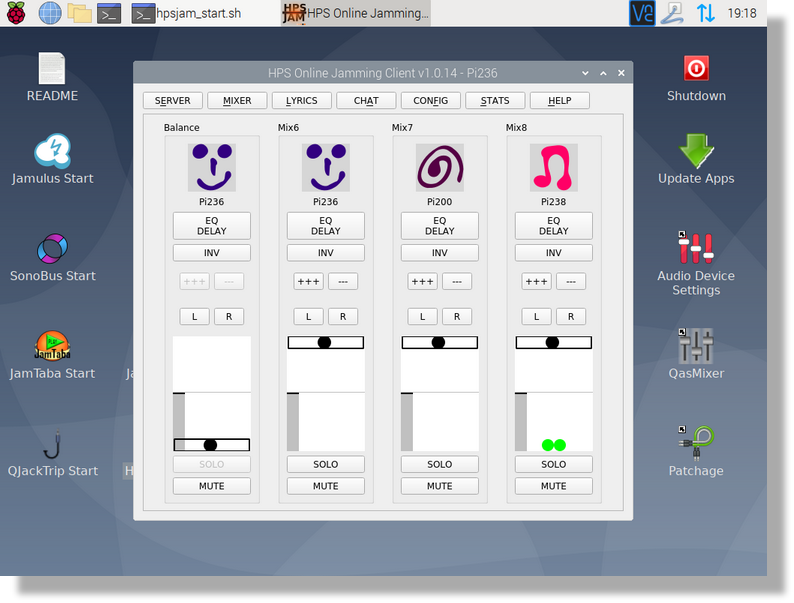Open the file manager folders icon
Viewport: 794px width, 603px height.
[x=80, y=13]
